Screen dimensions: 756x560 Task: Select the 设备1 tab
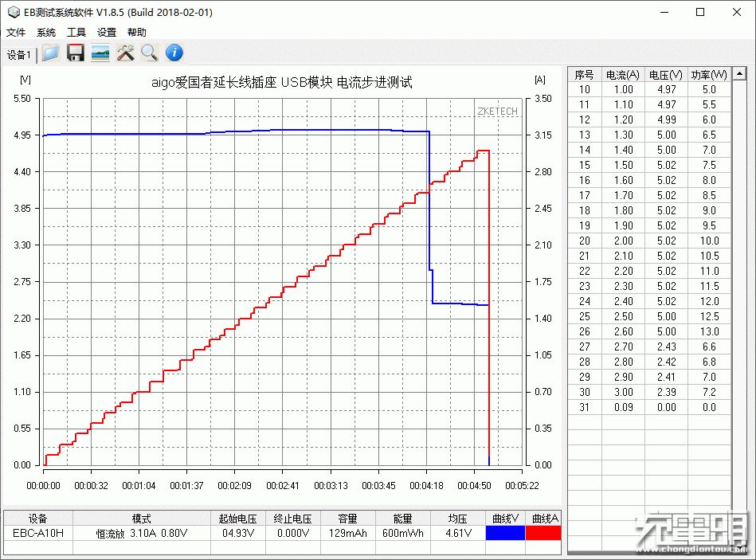(19, 55)
